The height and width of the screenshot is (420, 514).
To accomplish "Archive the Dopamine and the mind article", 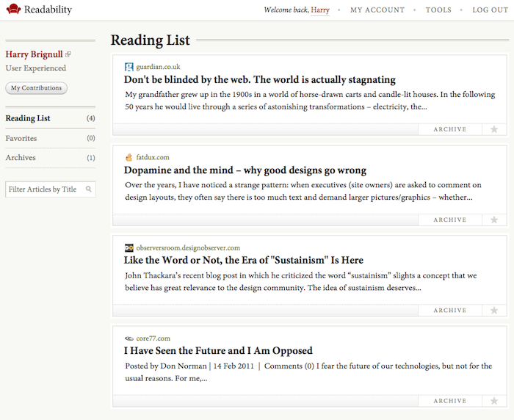I will click(449, 220).
